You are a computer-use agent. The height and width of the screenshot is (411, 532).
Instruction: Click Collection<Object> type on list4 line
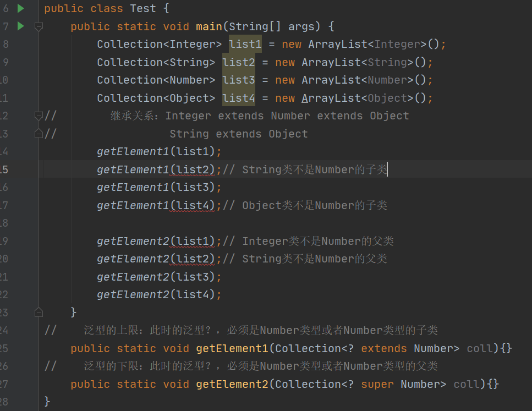156,98
